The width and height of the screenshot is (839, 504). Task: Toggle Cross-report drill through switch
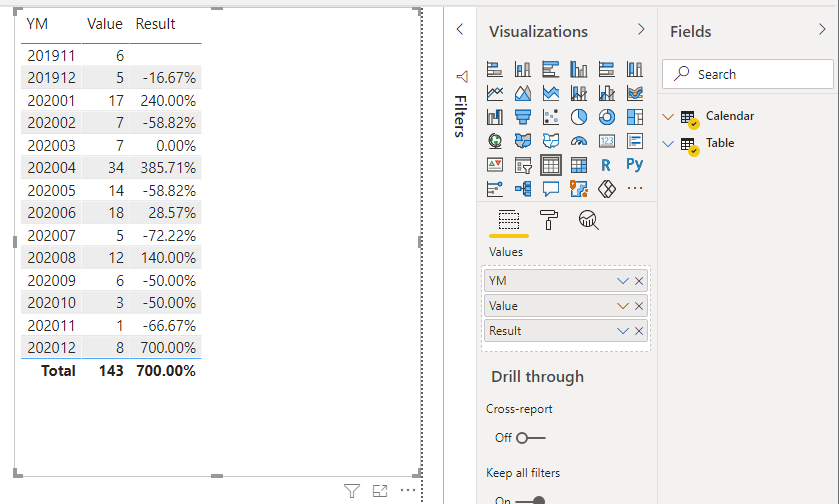point(530,438)
